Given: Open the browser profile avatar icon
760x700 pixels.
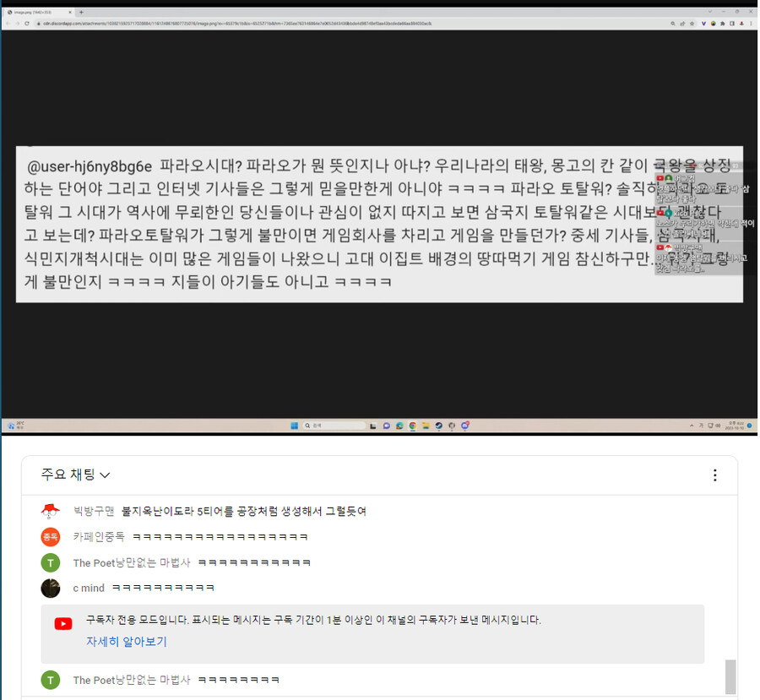Looking at the screenshot, I should (x=741, y=24).
